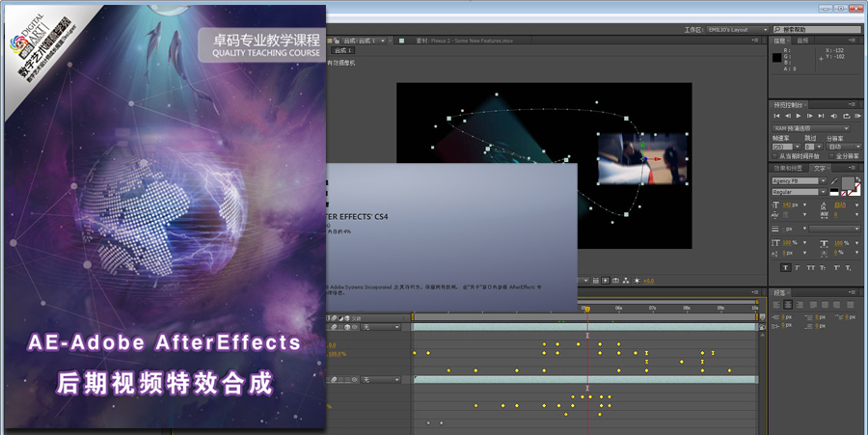Select video thumbnail layer in composition viewer
This screenshot has height=435, width=868.
pyautogui.click(x=642, y=158)
